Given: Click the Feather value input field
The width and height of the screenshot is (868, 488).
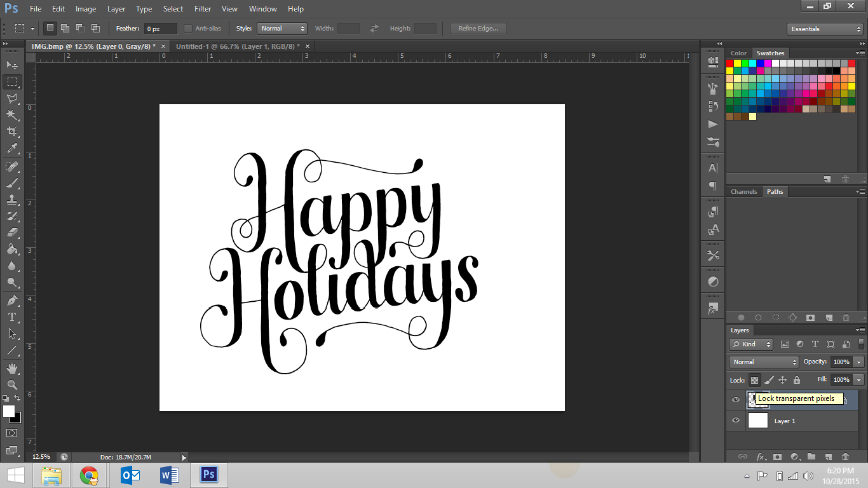Looking at the screenshot, I should coord(161,29).
